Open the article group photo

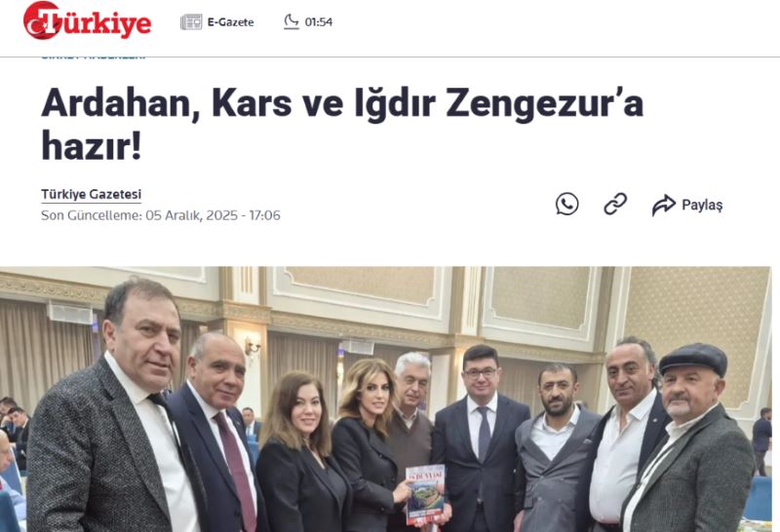coord(385,399)
